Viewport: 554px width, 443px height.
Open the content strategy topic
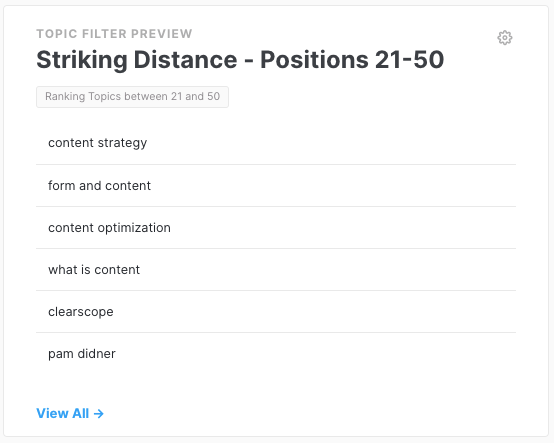(x=276, y=143)
